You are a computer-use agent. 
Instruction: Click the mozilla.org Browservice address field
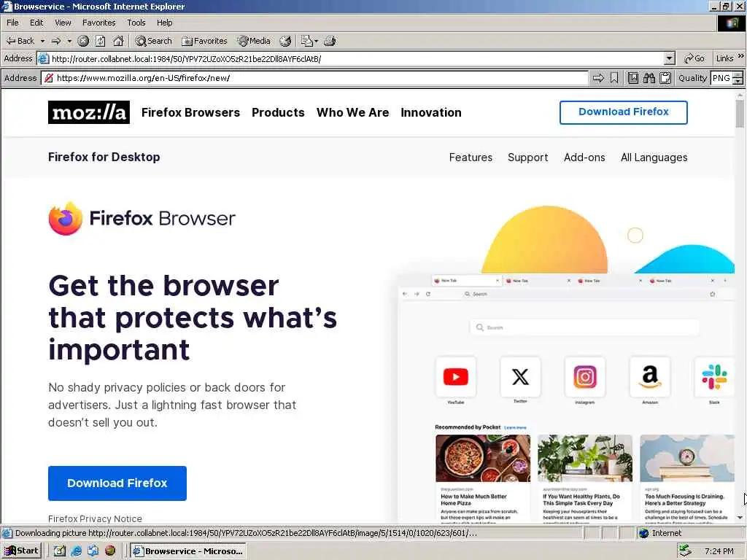click(314, 78)
